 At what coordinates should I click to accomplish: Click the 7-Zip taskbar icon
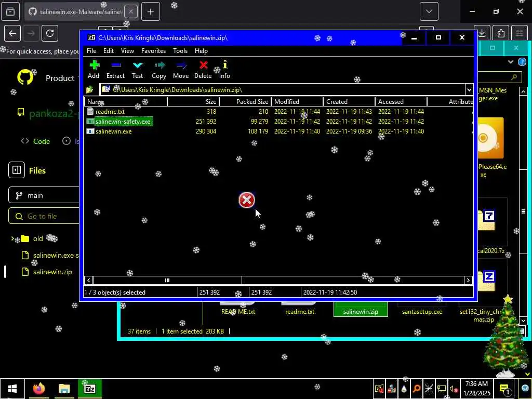(89, 389)
